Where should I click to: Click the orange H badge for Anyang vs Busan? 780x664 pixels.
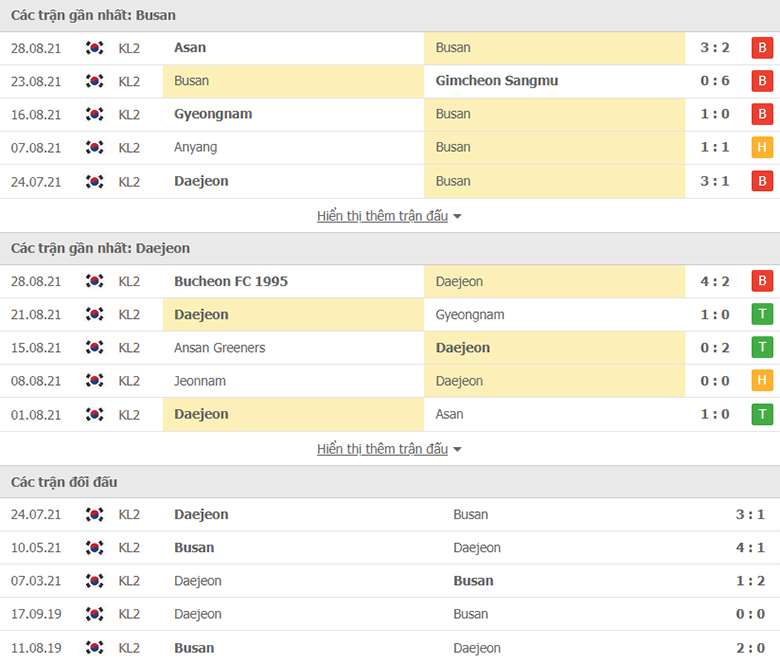[x=762, y=147]
